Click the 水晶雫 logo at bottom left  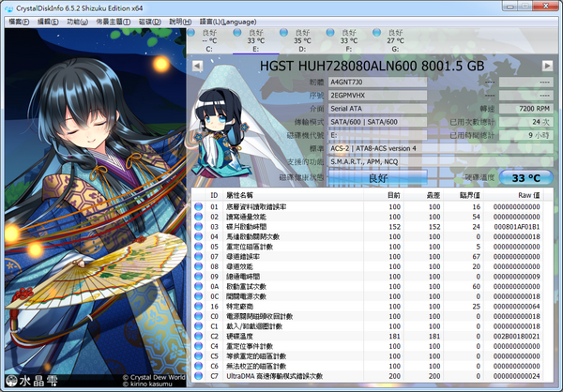click(32, 380)
